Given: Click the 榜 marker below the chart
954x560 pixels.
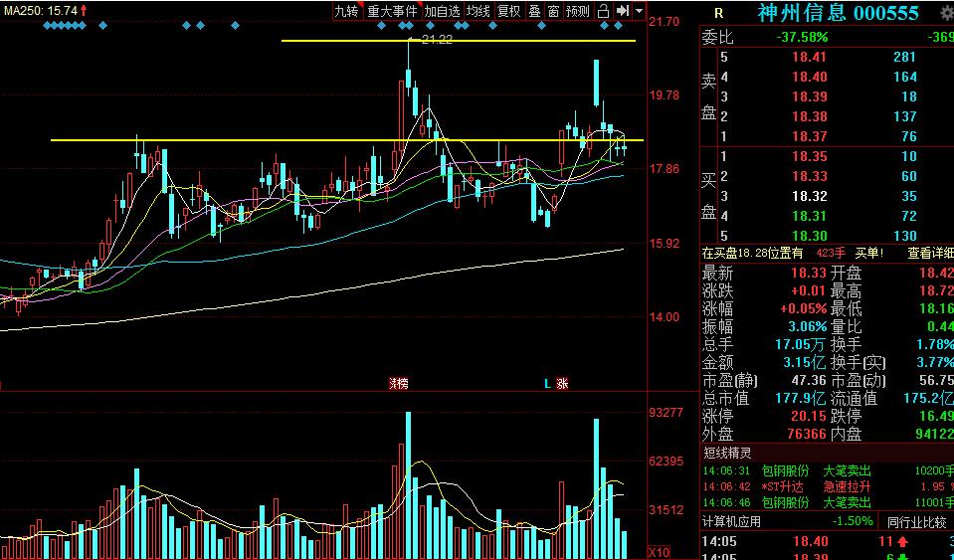Looking at the screenshot, I should coord(398,383).
